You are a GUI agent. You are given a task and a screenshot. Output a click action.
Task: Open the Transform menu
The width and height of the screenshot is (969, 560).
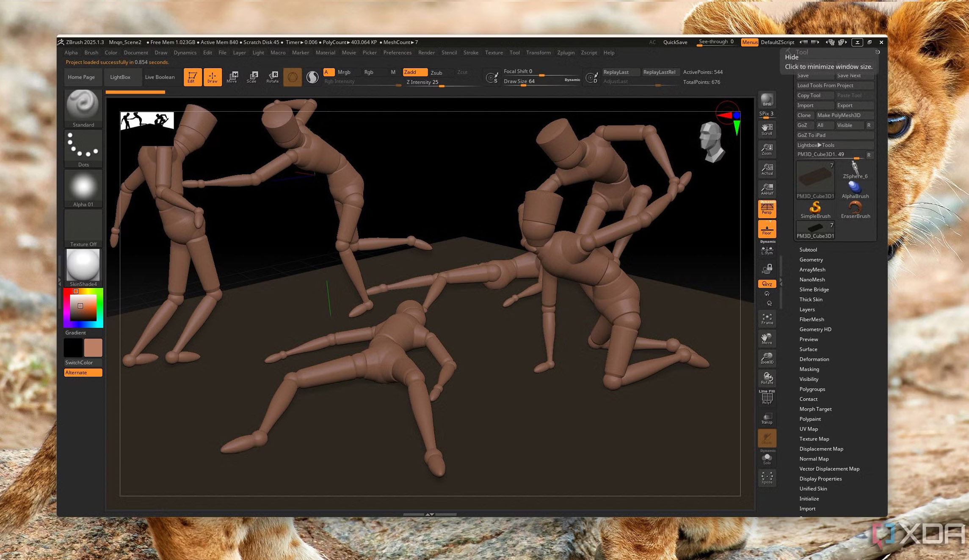538,52
